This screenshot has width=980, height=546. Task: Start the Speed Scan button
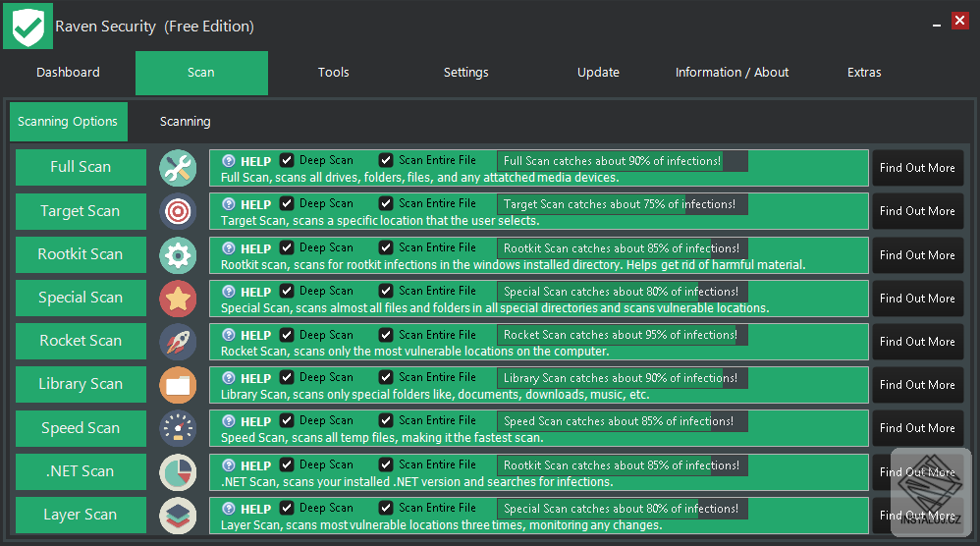[x=81, y=428]
